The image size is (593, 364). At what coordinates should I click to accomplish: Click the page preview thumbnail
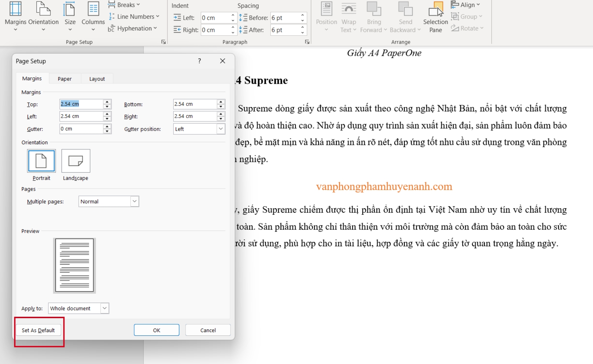click(74, 265)
